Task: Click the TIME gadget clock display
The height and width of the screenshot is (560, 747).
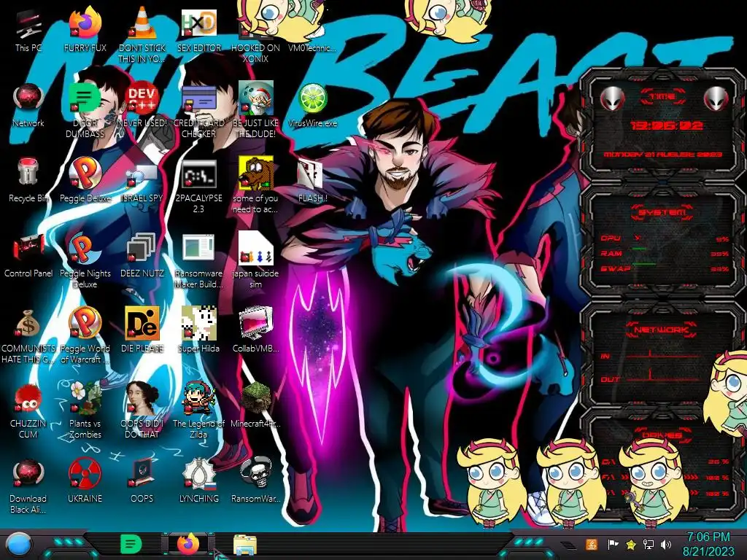Action: point(666,125)
